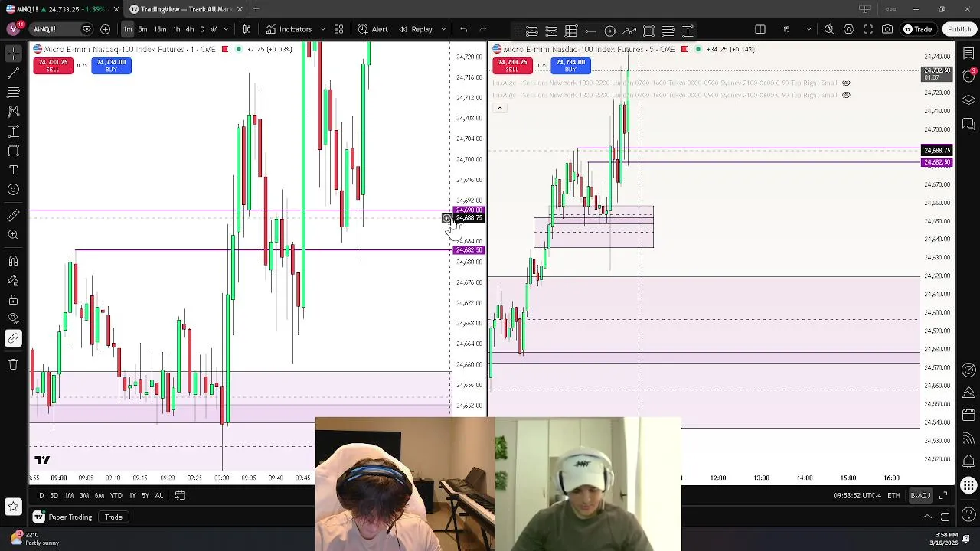Toggle hide all drawings eye icon
The width and height of the screenshot is (980, 551).
coord(13,318)
